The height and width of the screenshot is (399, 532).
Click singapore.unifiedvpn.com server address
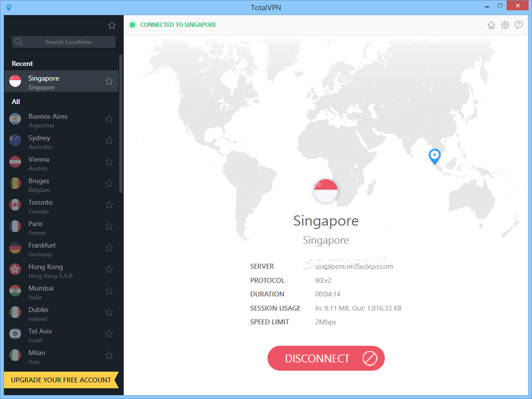[354, 267]
